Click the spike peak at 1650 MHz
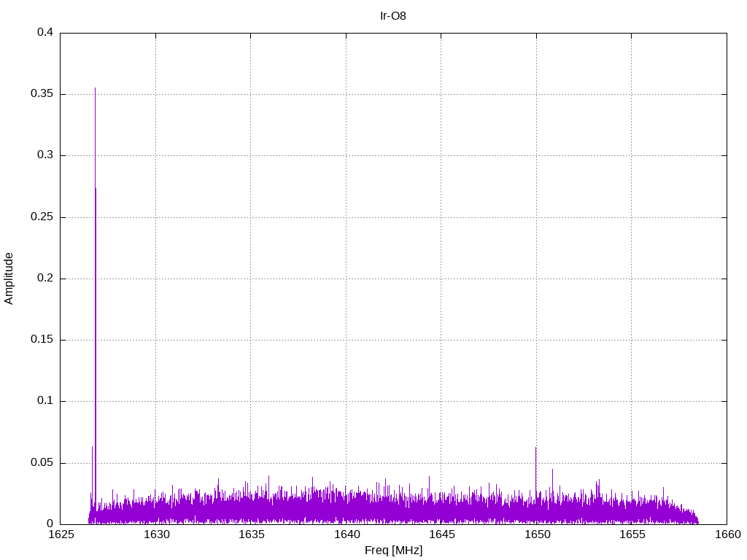This screenshot has width=747, height=560. coord(535,448)
